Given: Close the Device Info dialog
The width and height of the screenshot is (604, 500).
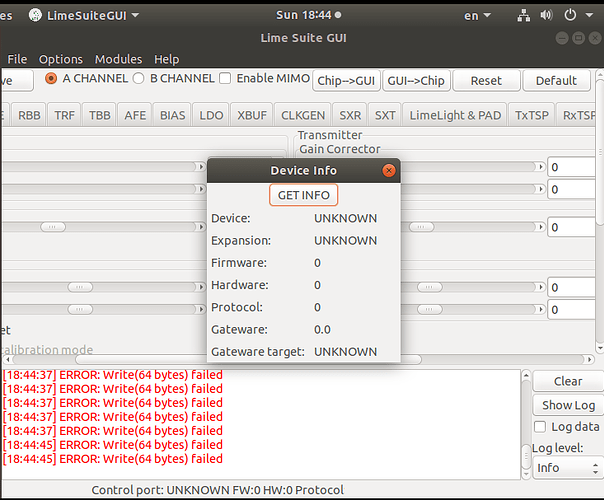Looking at the screenshot, I should (389, 170).
